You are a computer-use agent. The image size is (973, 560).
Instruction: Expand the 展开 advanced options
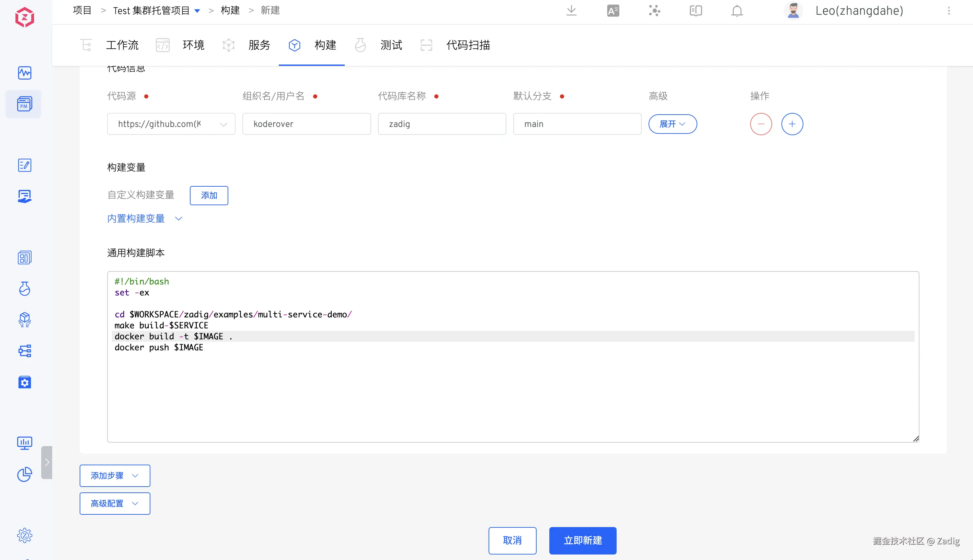(x=672, y=124)
